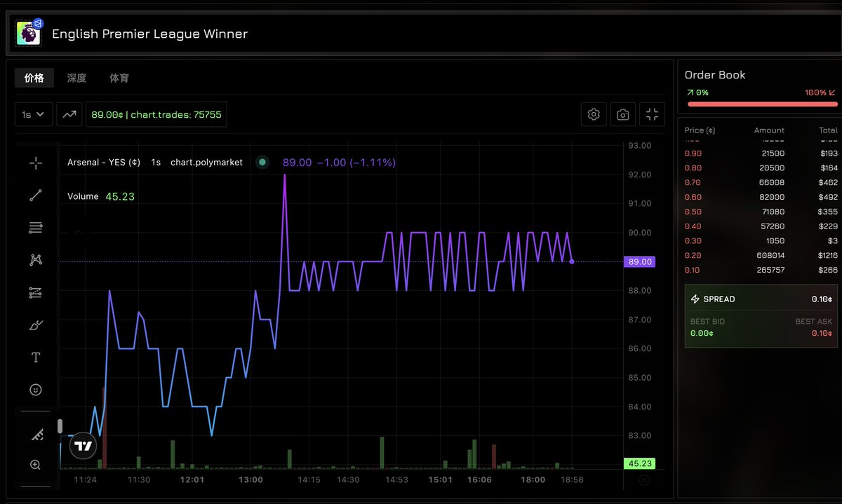This screenshot has width=842, height=504.
Task: Select the crosshair cursor tool
Action: pyautogui.click(x=36, y=163)
